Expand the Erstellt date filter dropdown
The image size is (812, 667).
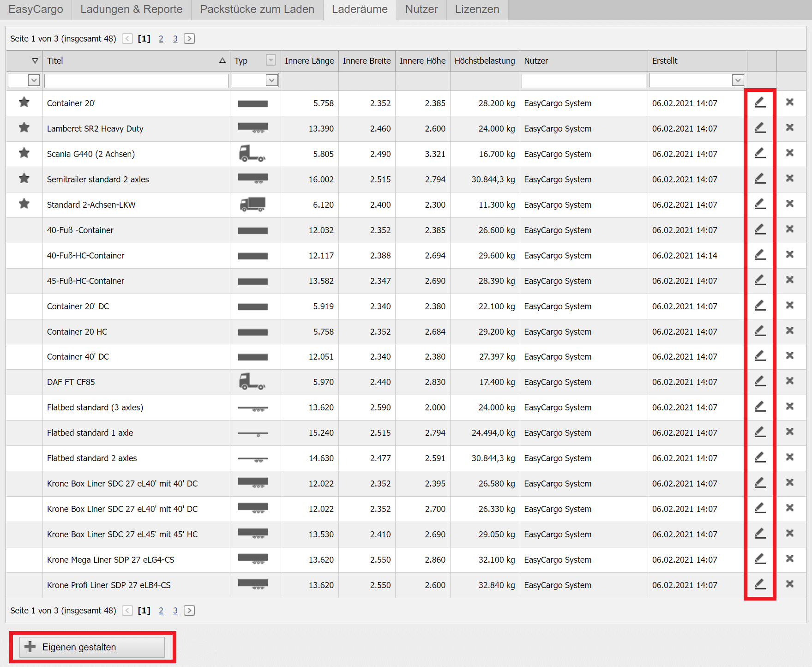pyautogui.click(x=738, y=80)
